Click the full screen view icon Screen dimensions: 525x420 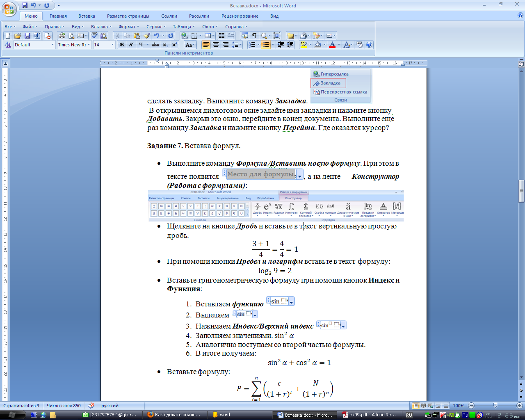277,36
